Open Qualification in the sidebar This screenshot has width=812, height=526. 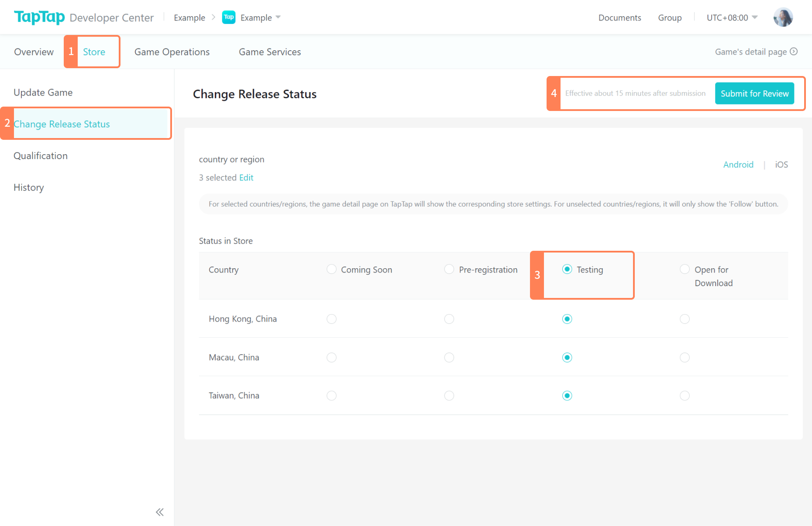pyautogui.click(x=41, y=156)
